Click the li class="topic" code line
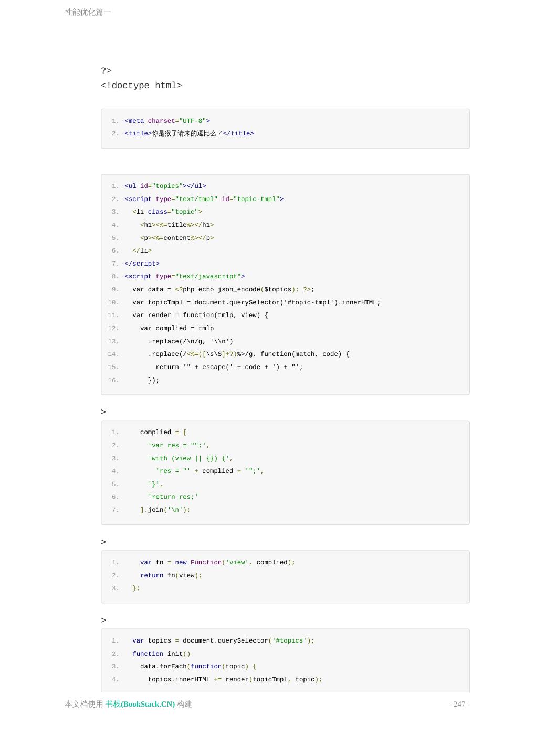The image size is (535, 756). pos(167,212)
